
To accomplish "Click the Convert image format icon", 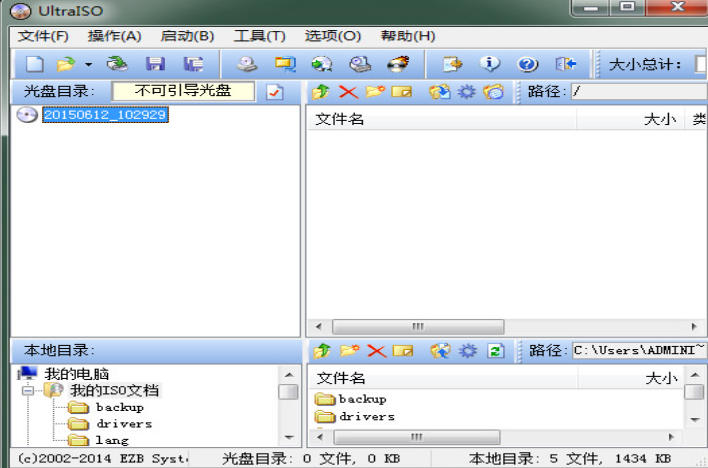I will click(285, 64).
